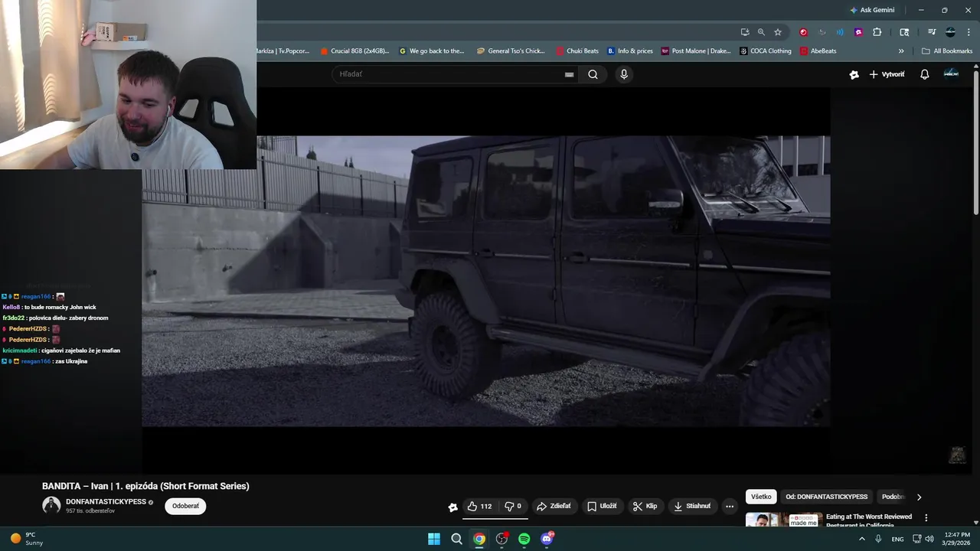Open the media controls music note icon
This screenshot has width=980, height=551.
932,32
